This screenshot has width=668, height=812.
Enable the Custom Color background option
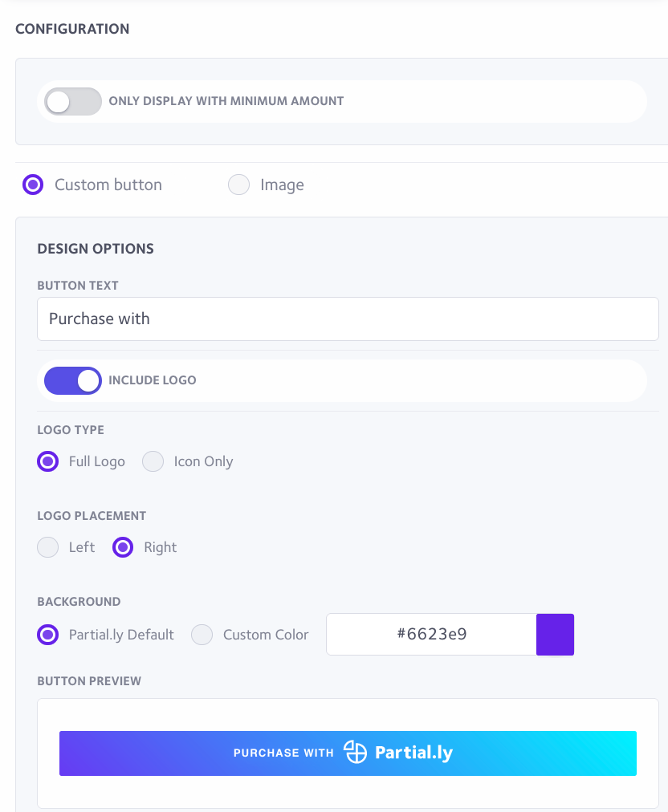coord(202,635)
